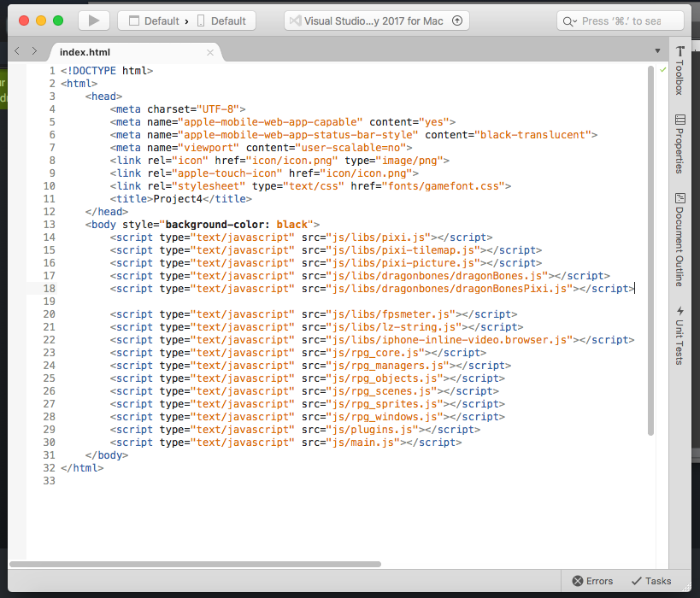Click "js/plugins.js" script source
The height and width of the screenshot is (598, 700).
pyautogui.click(x=373, y=430)
